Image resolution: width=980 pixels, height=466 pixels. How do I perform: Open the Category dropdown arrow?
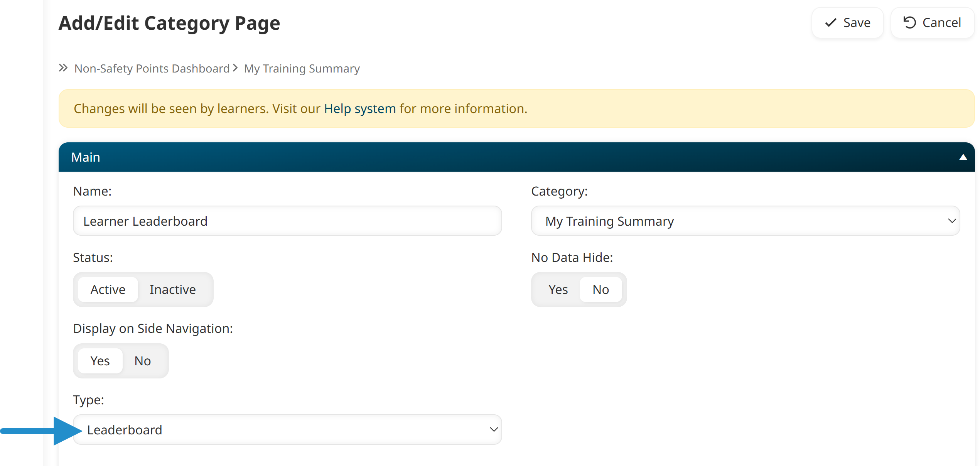pos(951,221)
